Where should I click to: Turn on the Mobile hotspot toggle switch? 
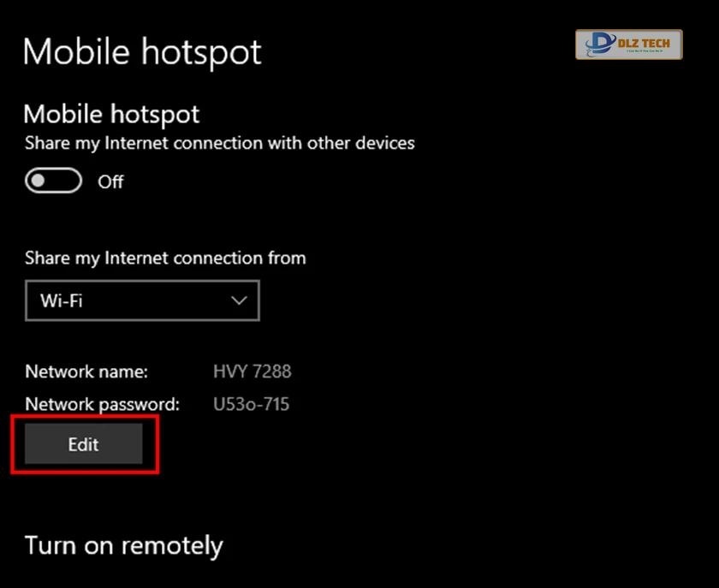coord(53,181)
